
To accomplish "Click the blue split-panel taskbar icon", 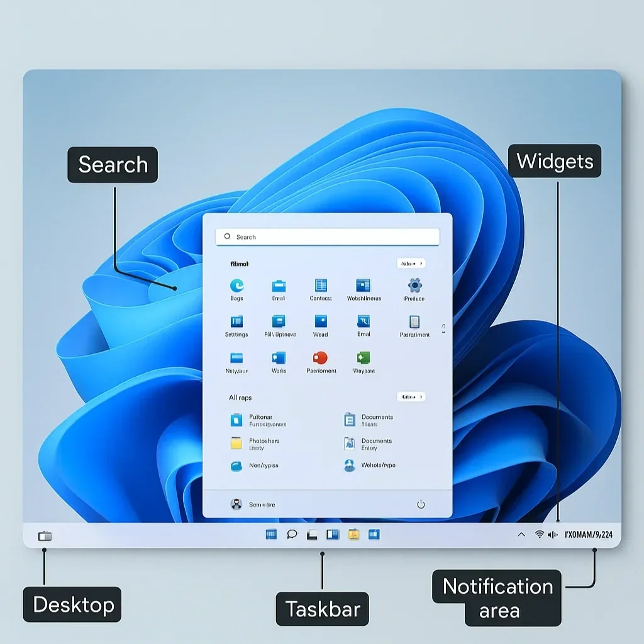I will pyautogui.click(x=333, y=535).
